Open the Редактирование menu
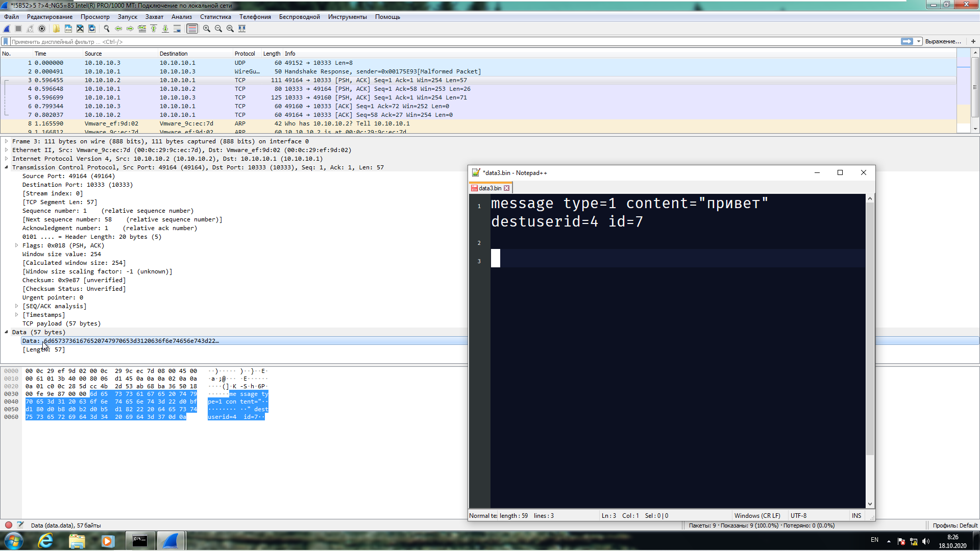 tap(50, 17)
